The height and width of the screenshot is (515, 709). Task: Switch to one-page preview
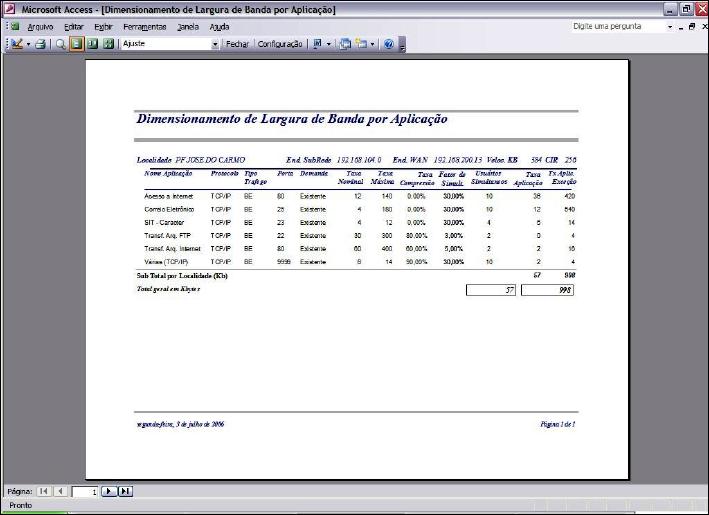tap(77, 44)
